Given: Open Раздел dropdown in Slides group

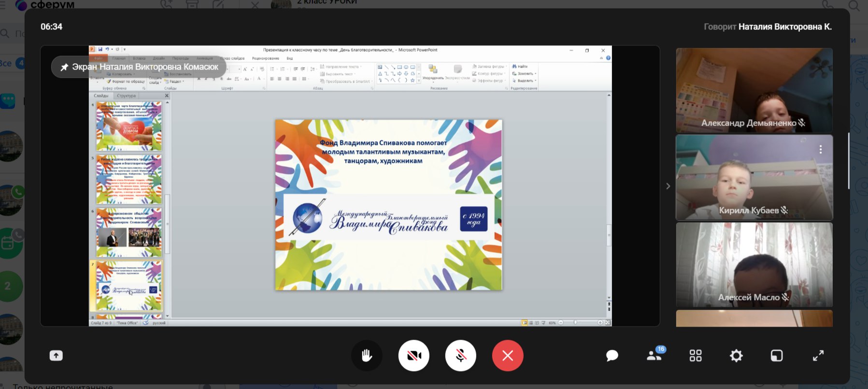Looking at the screenshot, I should [x=174, y=81].
